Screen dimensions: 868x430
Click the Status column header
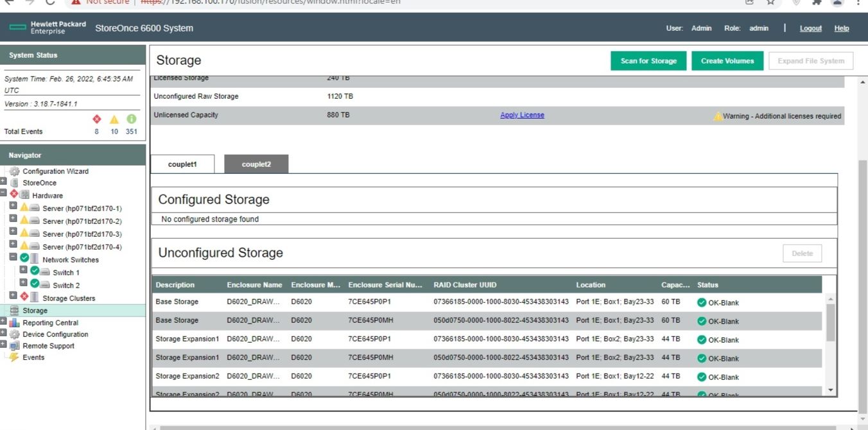click(x=707, y=285)
